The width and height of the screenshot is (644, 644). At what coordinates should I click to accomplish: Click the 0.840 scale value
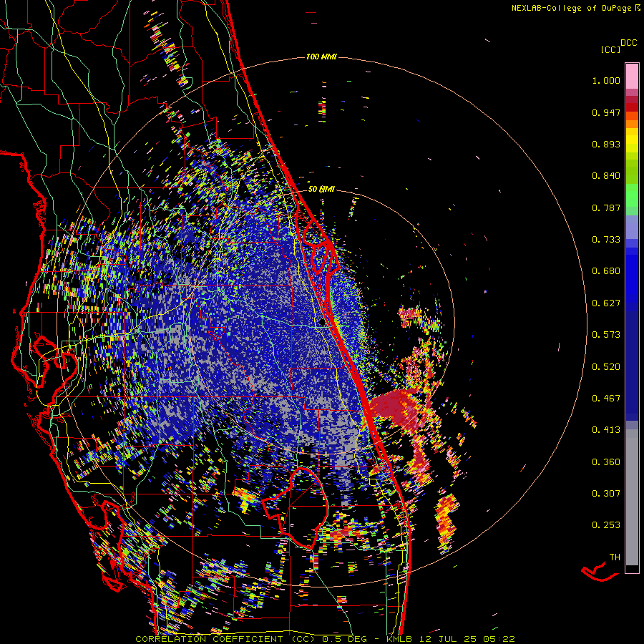point(606,176)
